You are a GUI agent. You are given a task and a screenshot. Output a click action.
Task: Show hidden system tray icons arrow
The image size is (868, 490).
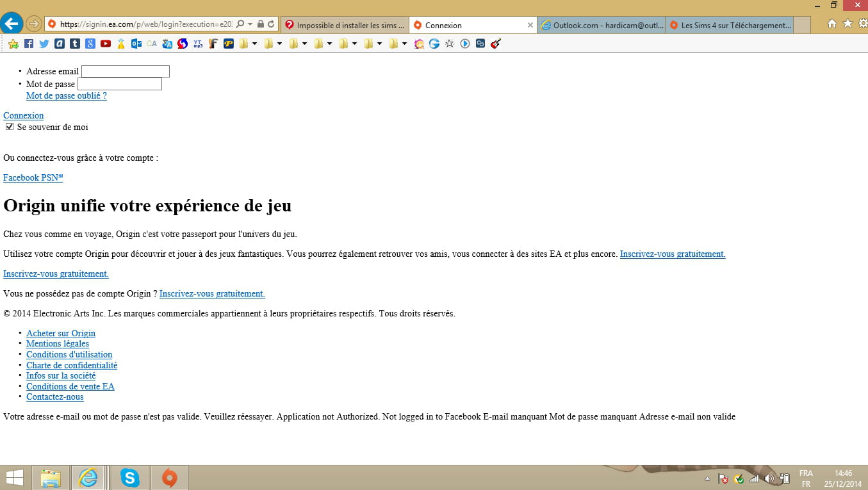(708, 478)
